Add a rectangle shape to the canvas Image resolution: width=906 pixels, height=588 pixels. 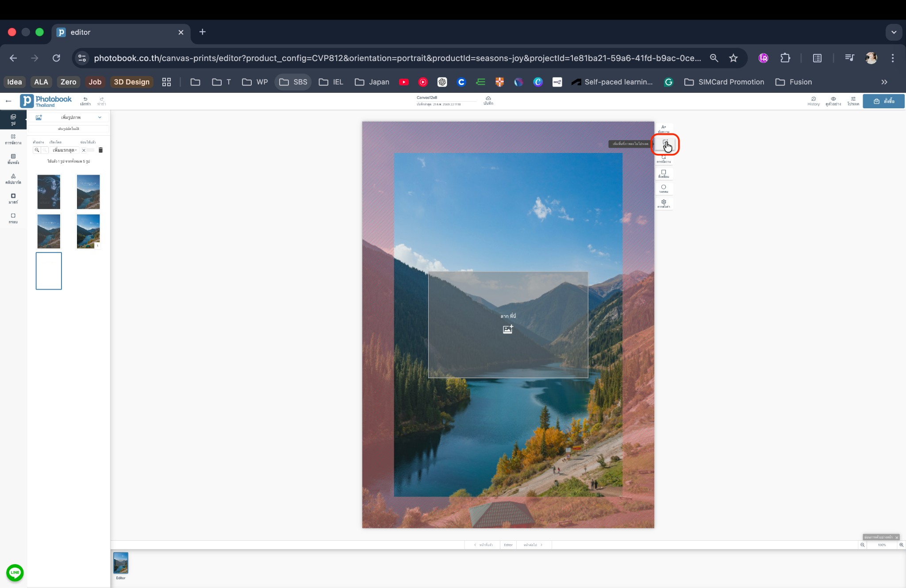click(x=664, y=174)
